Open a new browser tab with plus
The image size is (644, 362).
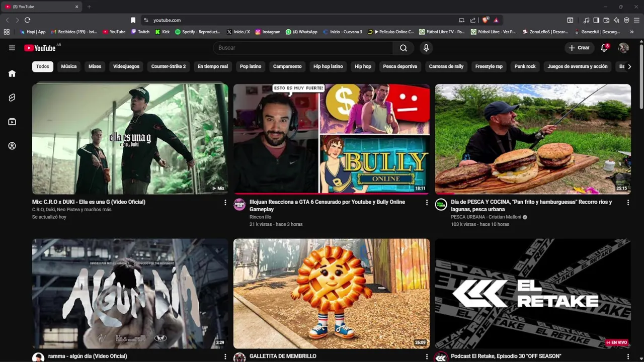point(89,7)
